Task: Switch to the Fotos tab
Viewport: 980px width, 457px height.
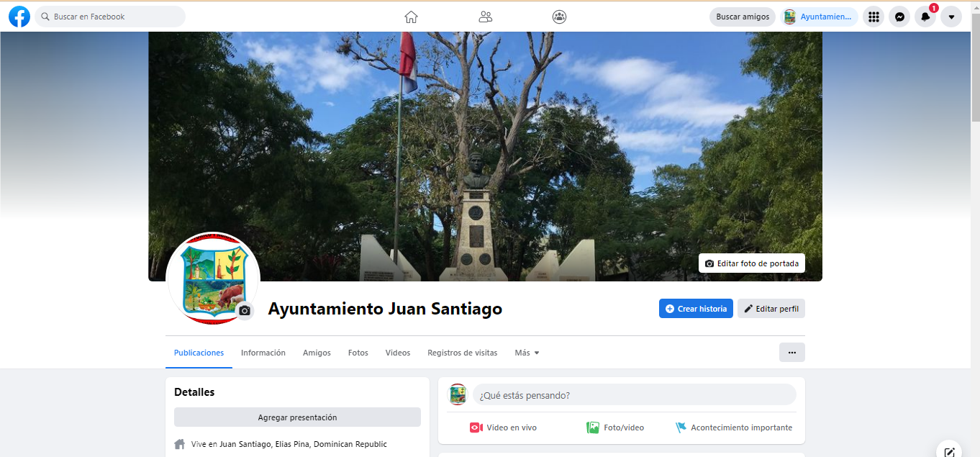Action: (358, 353)
